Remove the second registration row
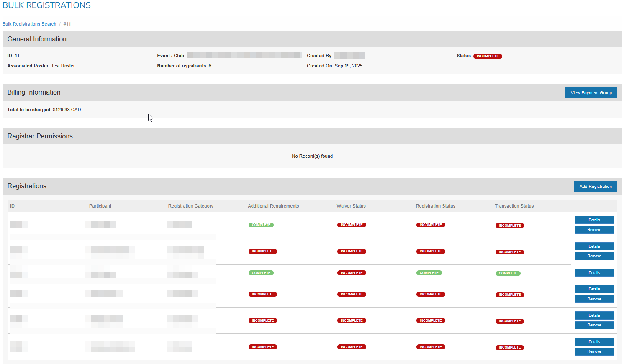This screenshot has width=624, height=364. pyautogui.click(x=594, y=256)
